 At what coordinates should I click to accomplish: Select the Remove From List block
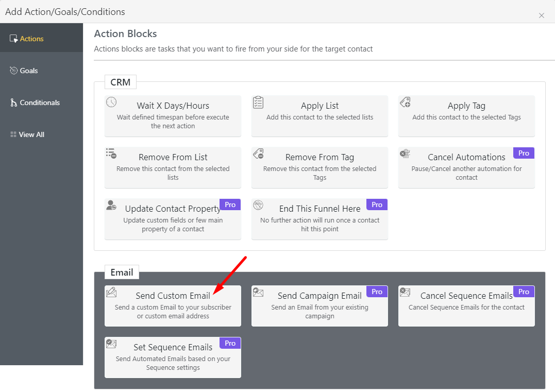pyautogui.click(x=173, y=167)
